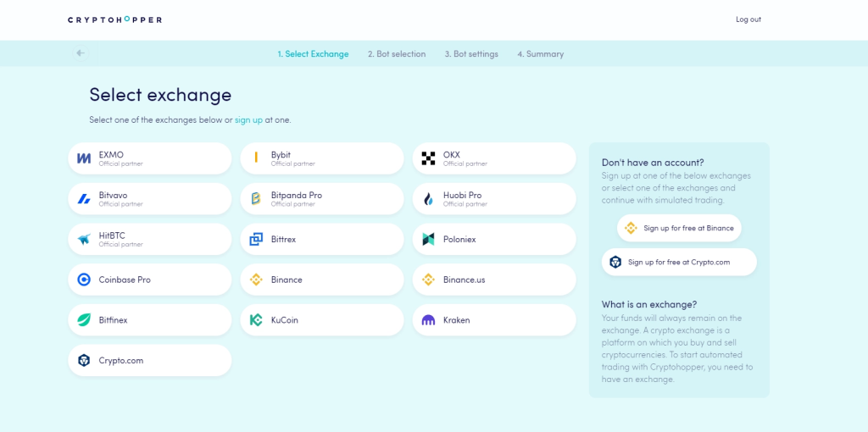Viewport: 868px width, 432px height.
Task: Pick the Bittrex exchange name
Action: coord(284,240)
